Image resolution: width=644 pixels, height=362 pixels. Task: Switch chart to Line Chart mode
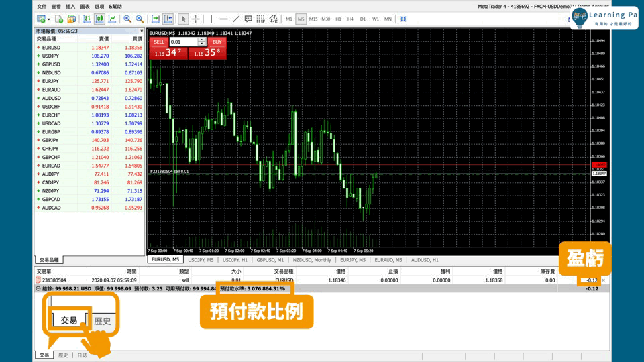point(112,19)
